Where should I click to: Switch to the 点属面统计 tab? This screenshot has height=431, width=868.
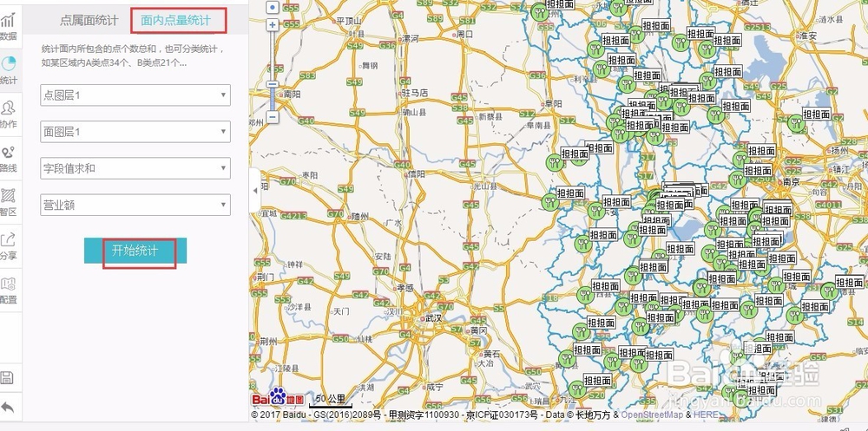pos(89,21)
